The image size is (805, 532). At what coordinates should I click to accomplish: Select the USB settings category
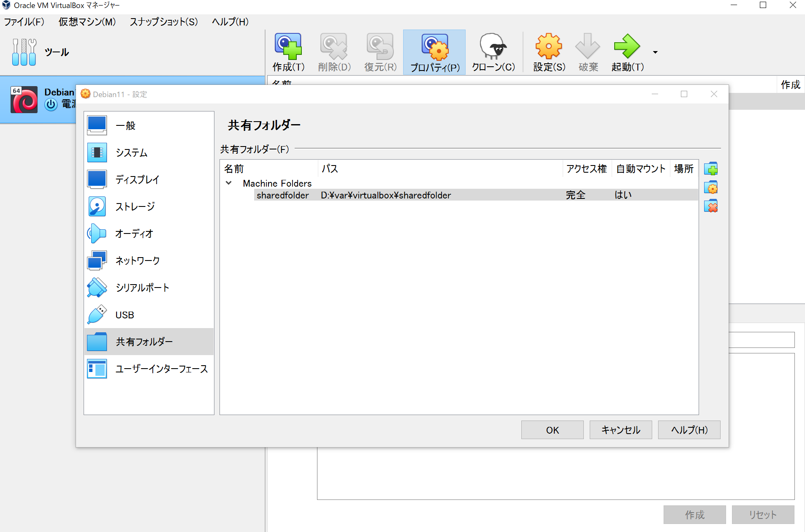tap(149, 315)
